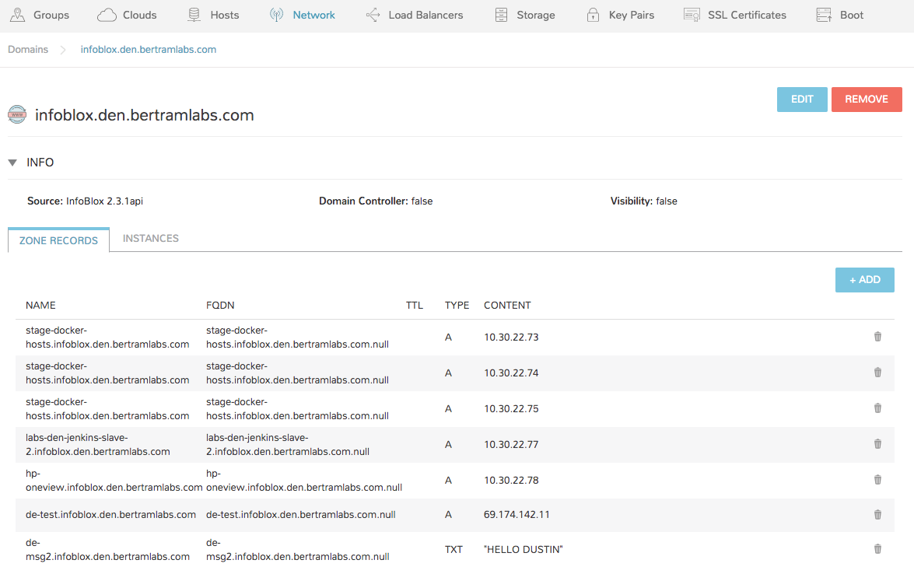
Task: Click the REMOVE button
Action: click(x=867, y=99)
